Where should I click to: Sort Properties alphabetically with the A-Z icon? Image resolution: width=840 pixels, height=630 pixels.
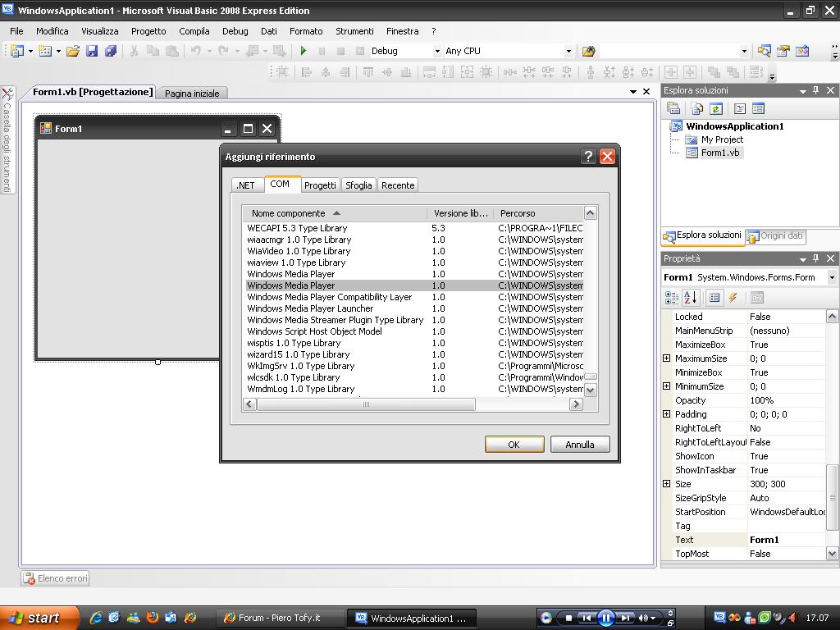click(x=691, y=297)
